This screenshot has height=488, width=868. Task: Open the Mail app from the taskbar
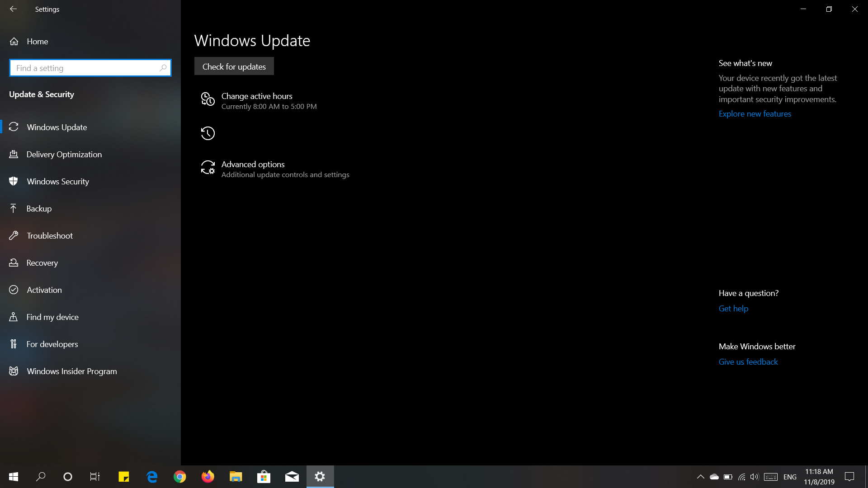tap(292, 477)
